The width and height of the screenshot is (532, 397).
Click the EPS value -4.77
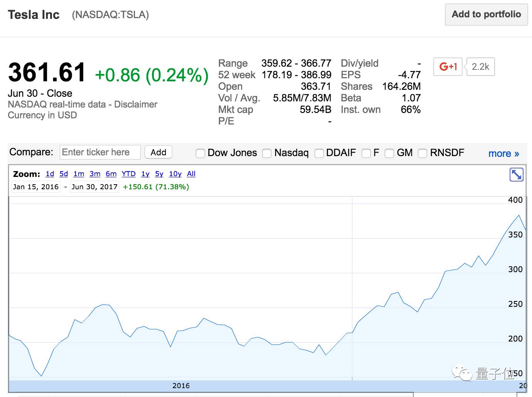click(x=409, y=75)
